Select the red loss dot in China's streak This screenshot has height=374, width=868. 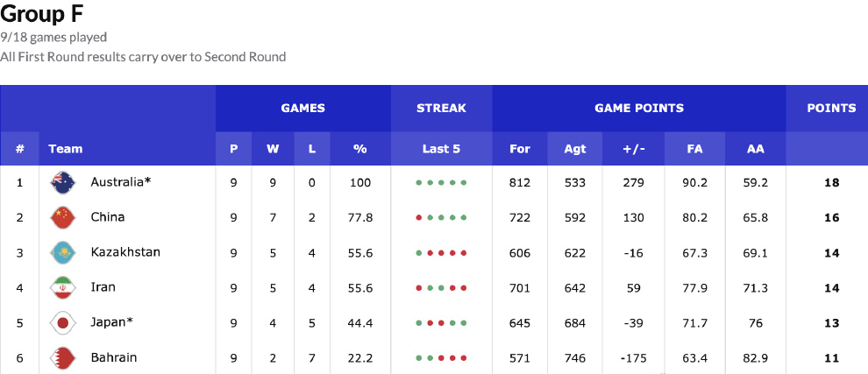[419, 218]
